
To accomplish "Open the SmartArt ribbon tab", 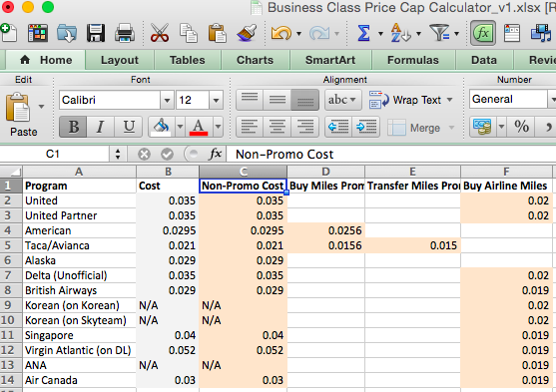I will [330, 60].
